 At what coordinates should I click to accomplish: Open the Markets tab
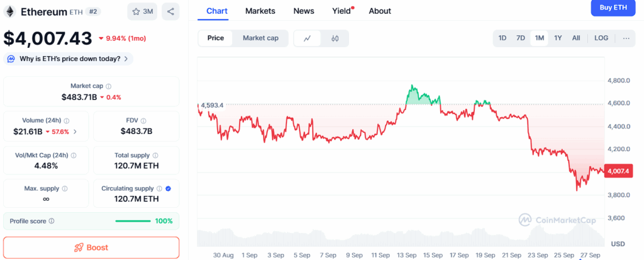click(x=260, y=11)
